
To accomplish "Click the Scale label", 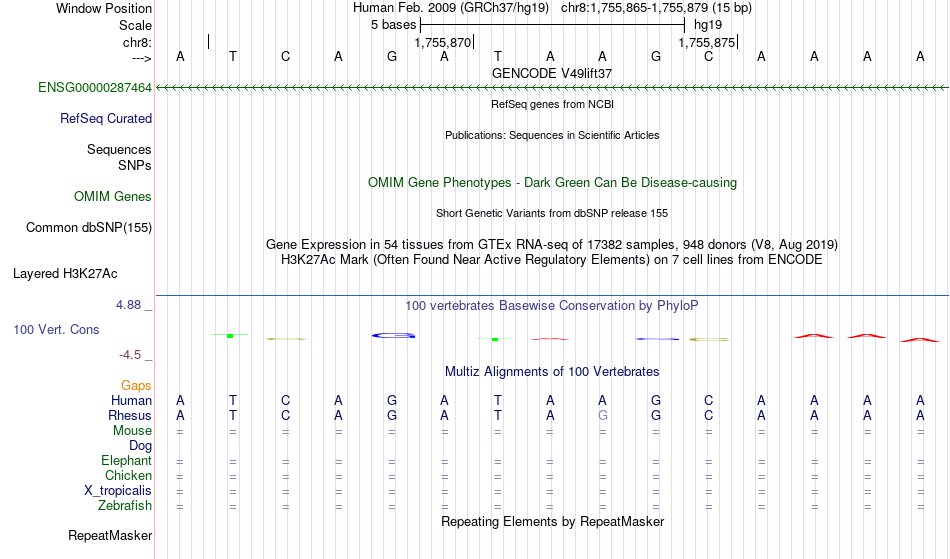I will coord(135,25).
